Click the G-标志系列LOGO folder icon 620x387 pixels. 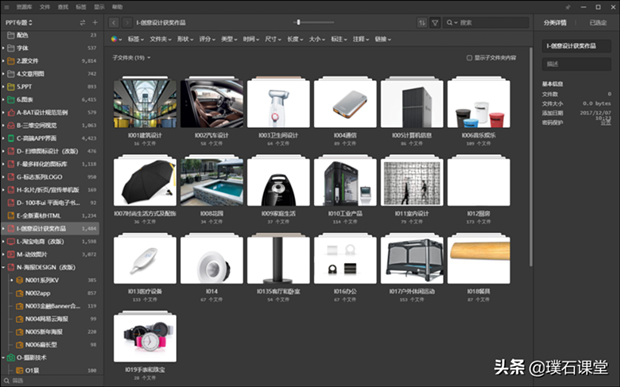click(x=11, y=177)
